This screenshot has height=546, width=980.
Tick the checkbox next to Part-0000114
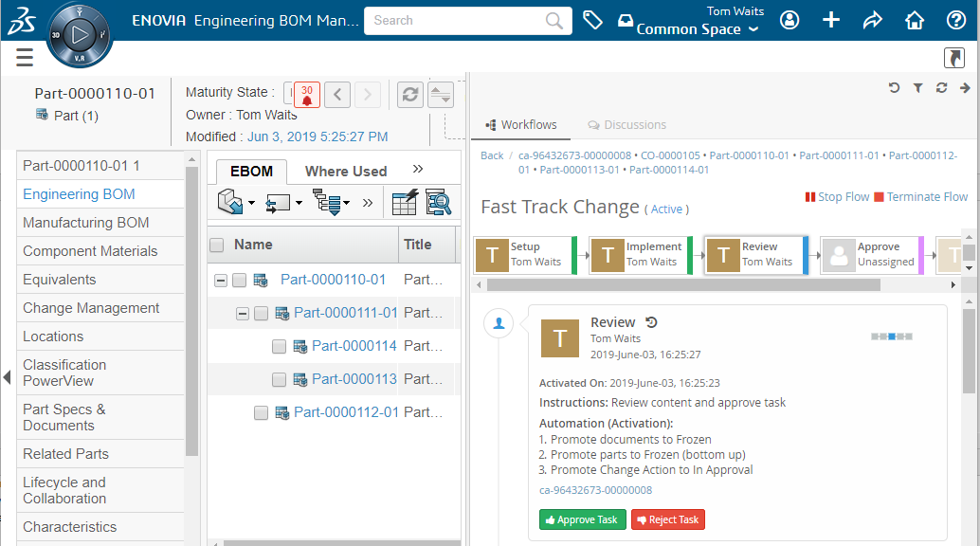[279, 347]
